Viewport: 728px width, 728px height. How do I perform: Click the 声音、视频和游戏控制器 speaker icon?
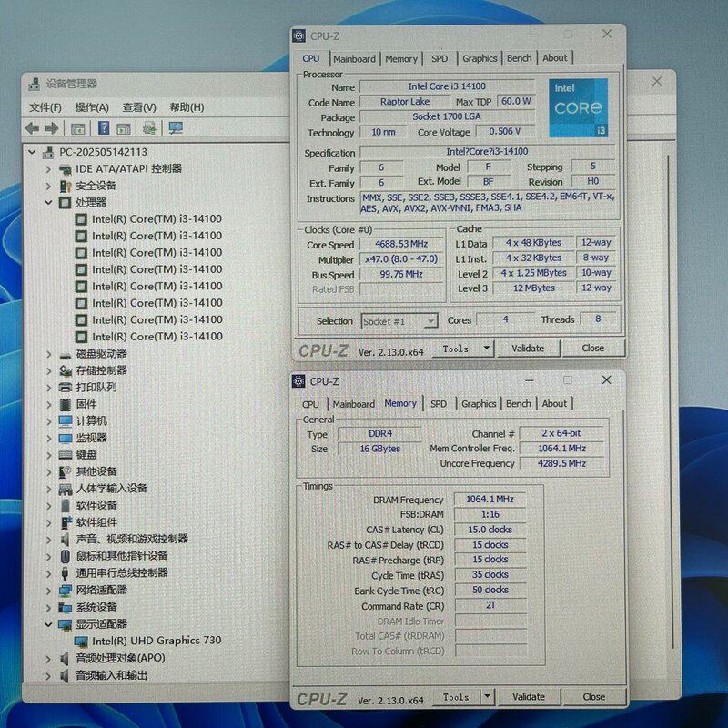point(65,539)
